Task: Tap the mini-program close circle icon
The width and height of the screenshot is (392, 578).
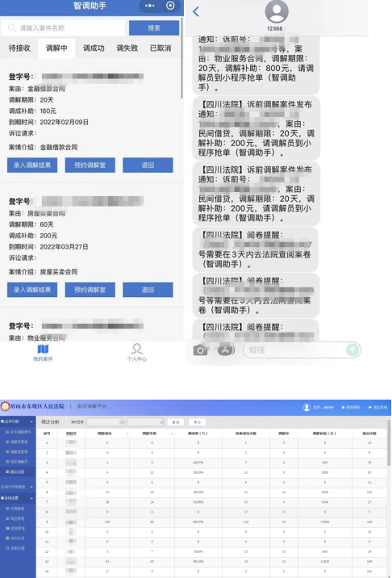Action: point(170,6)
